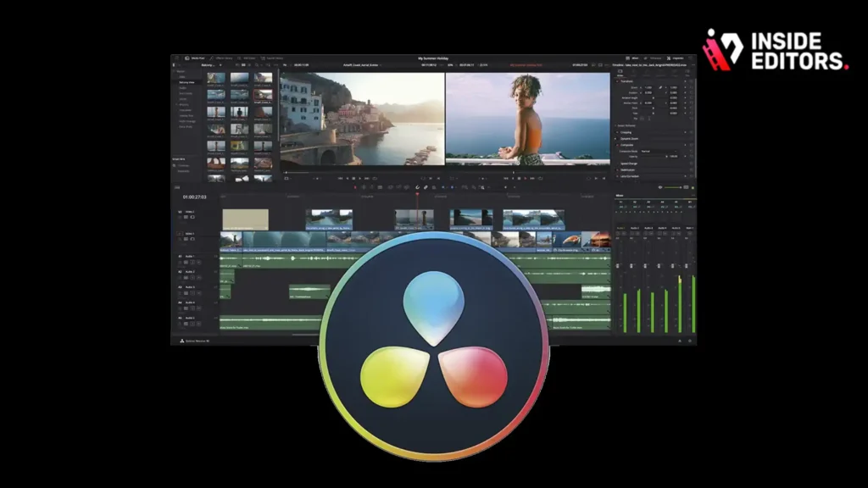The height and width of the screenshot is (488, 868).
Task: Select the long audio clip on Audio 5
Action: click(x=270, y=323)
